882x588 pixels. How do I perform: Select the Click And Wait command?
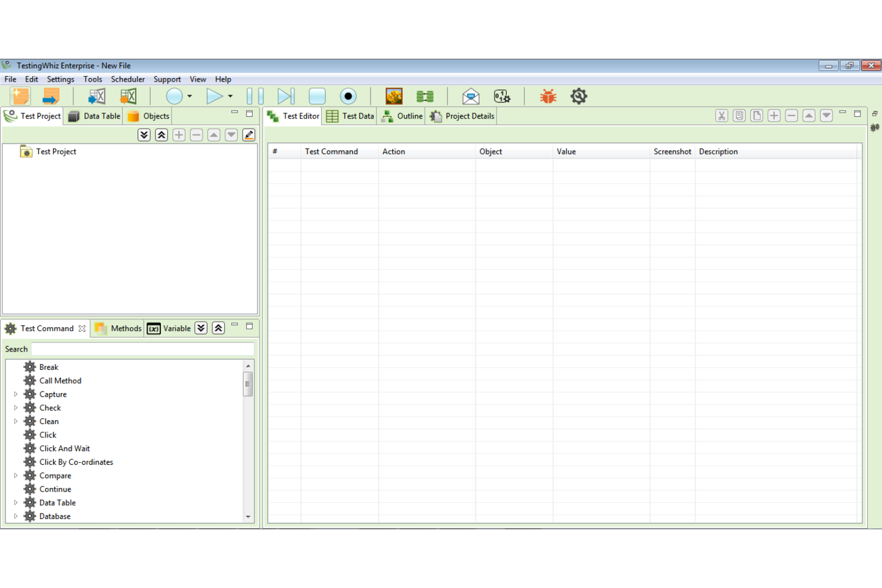pyautogui.click(x=64, y=448)
